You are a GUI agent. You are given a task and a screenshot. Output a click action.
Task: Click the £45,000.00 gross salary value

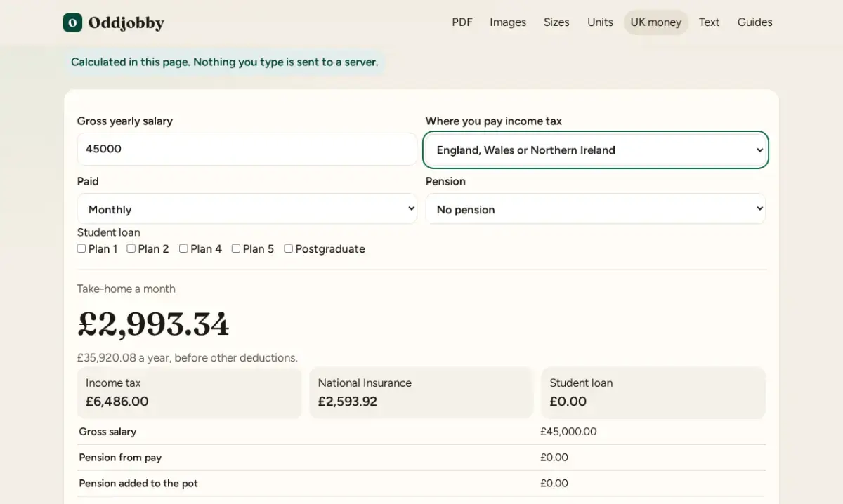pos(568,432)
